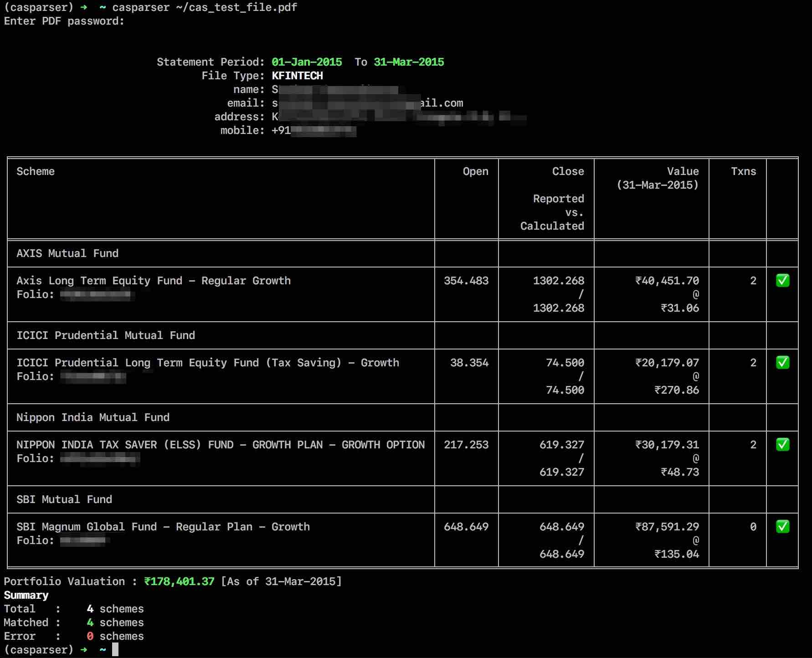Click the statement period start date 01-Jan-2015
Screen dimensions: 812x658
pyautogui.click(x=307, y=62)
